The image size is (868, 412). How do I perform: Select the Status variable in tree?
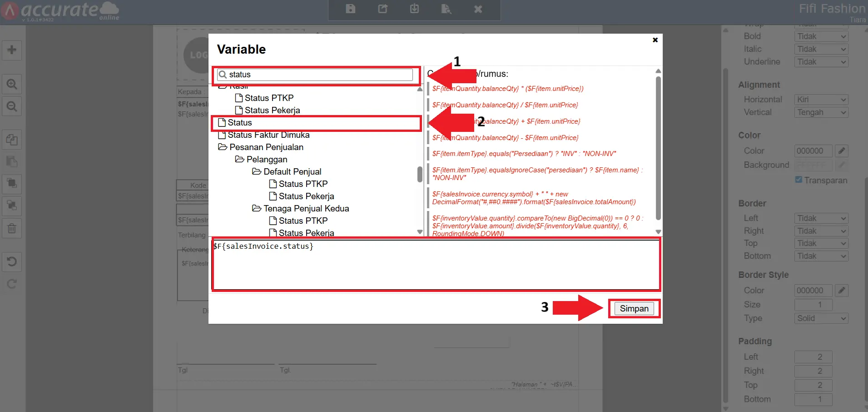pyautogui.click(x=240, y=123)
